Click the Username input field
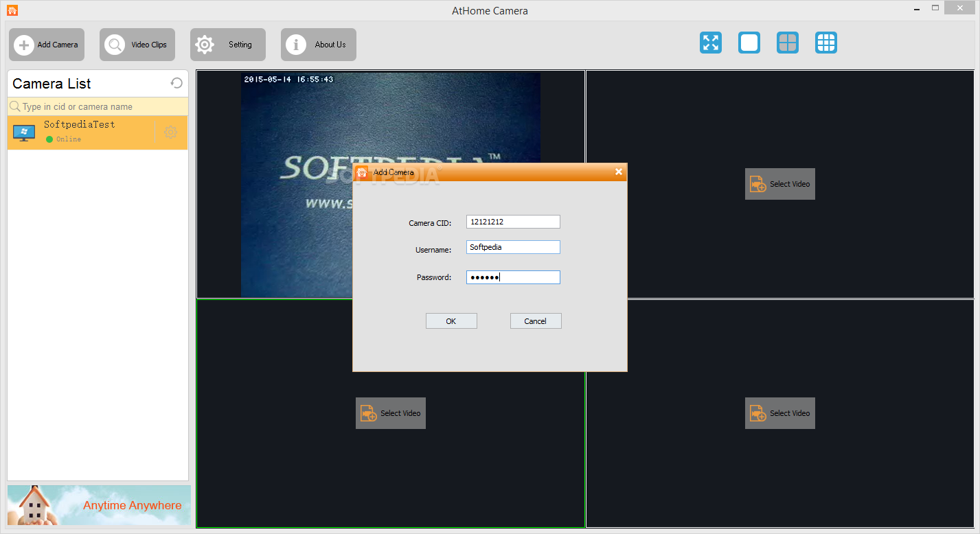Image resolution: width=980 pixels, height=534 pixels. coord(513,247)
